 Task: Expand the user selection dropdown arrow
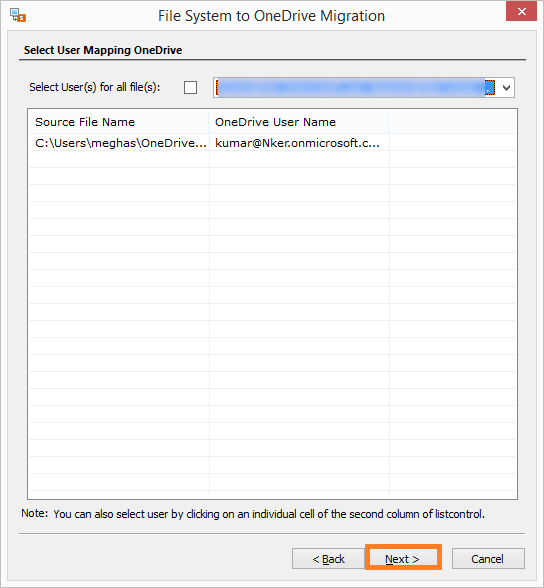coord(506,88)
